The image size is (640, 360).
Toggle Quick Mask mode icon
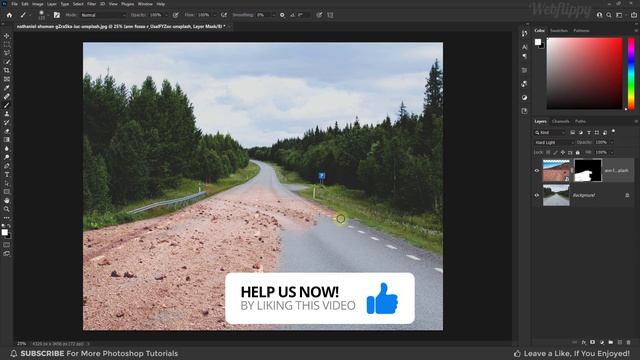click(7, 245)
